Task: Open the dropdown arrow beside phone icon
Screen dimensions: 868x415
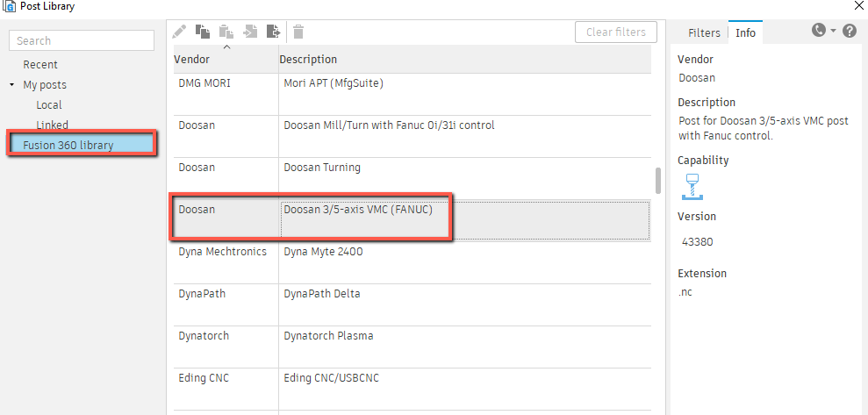Action: (833, 32)
